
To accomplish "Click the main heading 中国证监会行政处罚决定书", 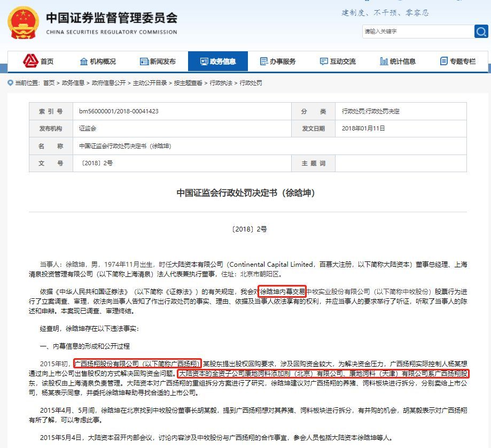I will point(246,193).
